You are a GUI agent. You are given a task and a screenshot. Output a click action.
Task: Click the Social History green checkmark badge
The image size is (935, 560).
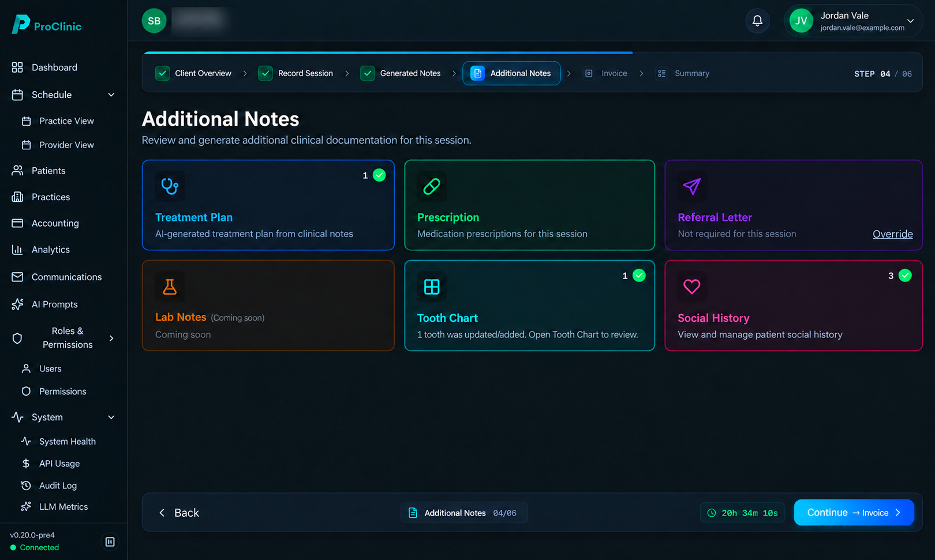click(906, 276)
